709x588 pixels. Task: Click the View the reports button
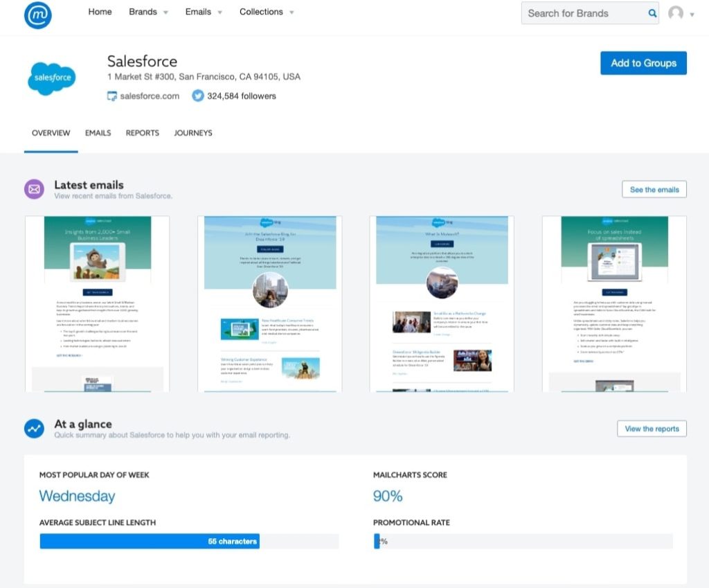click(x=652, y=429)
